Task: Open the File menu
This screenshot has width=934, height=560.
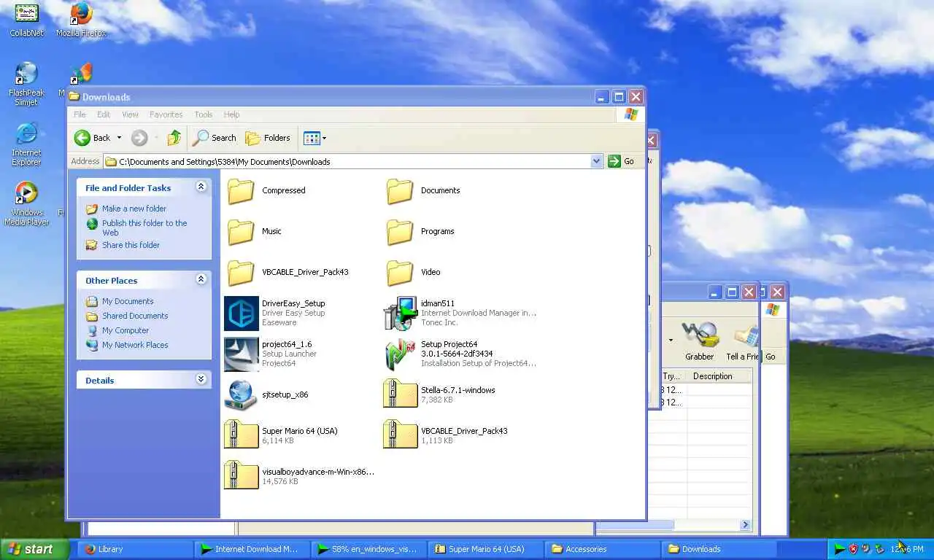Action: [80, 114]
